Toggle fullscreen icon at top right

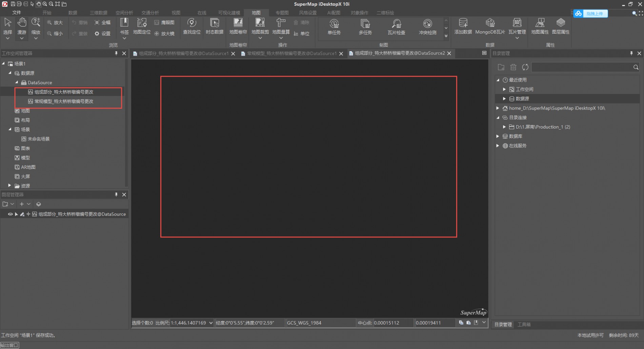pyautogui.click(x=641, y=13)
